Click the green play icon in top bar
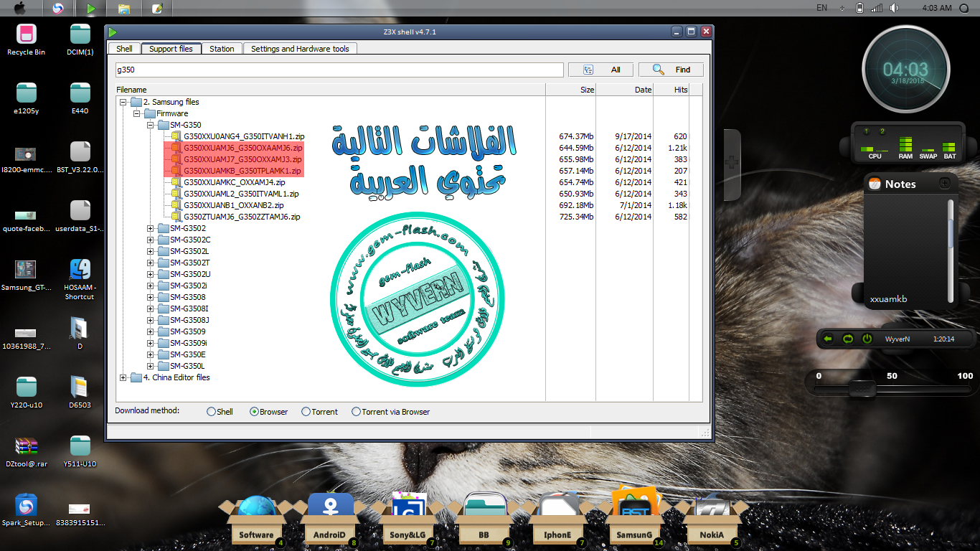Viewport: 980px width, 551px height. (x=90, y=9)
